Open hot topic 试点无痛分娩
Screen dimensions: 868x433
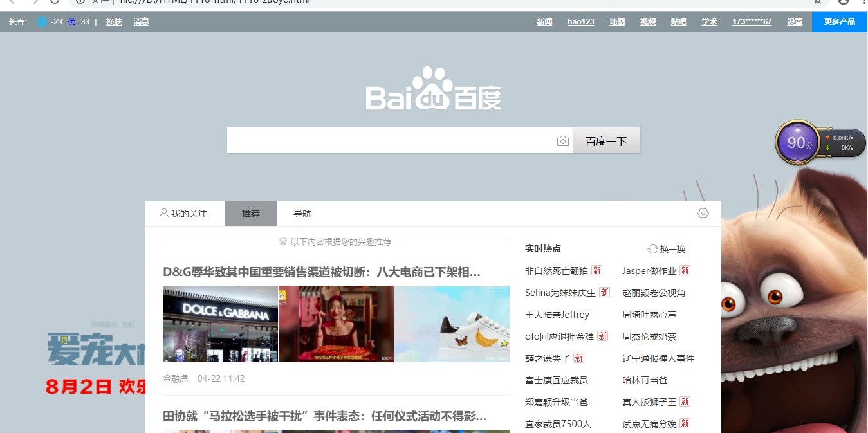(x=649, y=424)
